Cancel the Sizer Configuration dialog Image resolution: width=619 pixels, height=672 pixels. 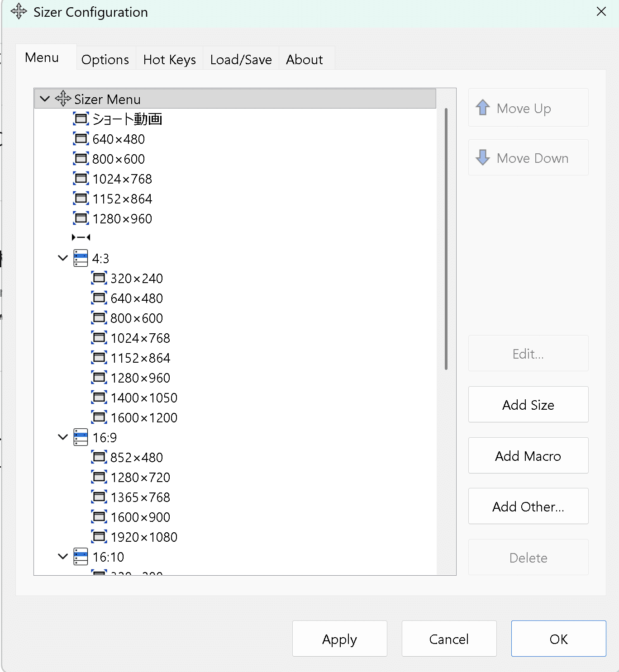[x=449, y=639]
